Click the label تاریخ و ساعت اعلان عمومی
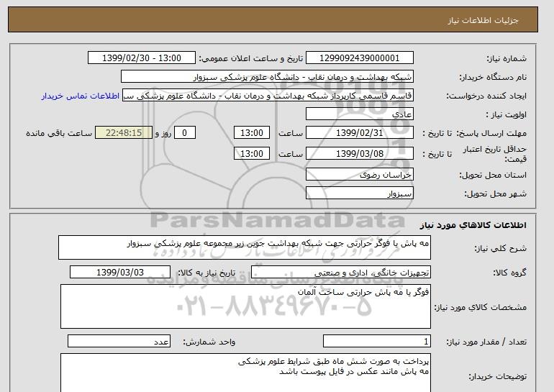The width and height of the screenshot is (554, 392). [x=251, y=58]
